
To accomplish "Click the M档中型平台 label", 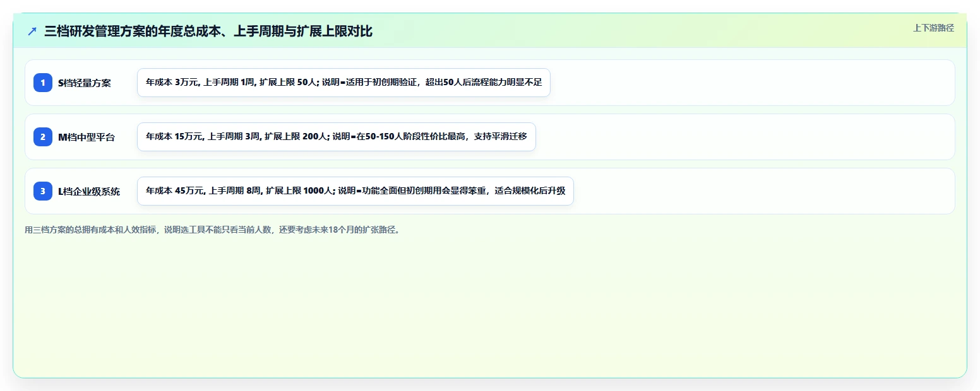I will [x=87, y=137].
